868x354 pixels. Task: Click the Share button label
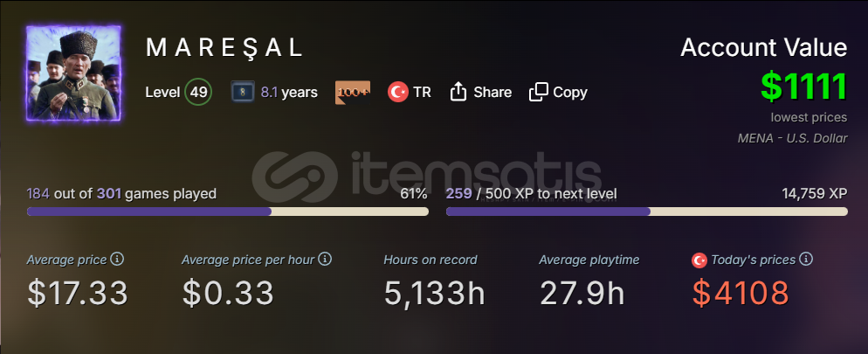[493, 92]
